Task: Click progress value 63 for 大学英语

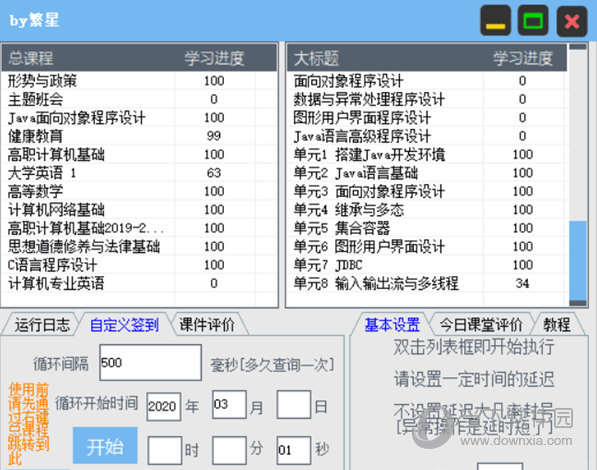Action: [x=214, y=173]
